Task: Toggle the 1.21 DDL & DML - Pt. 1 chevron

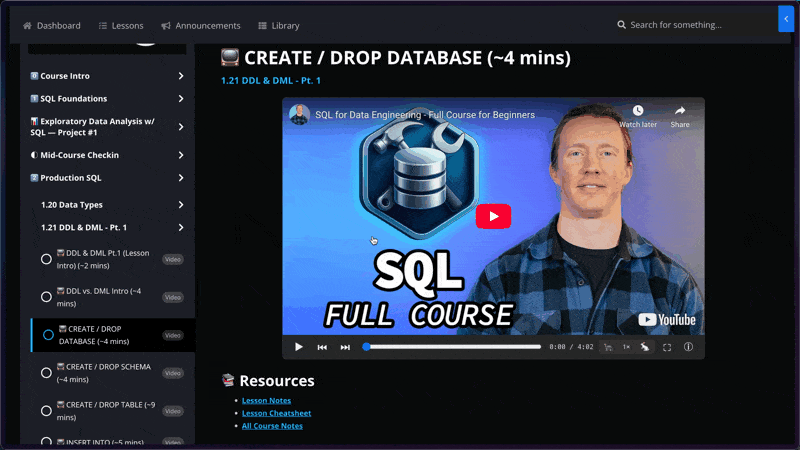Action: tap(181, 228)
